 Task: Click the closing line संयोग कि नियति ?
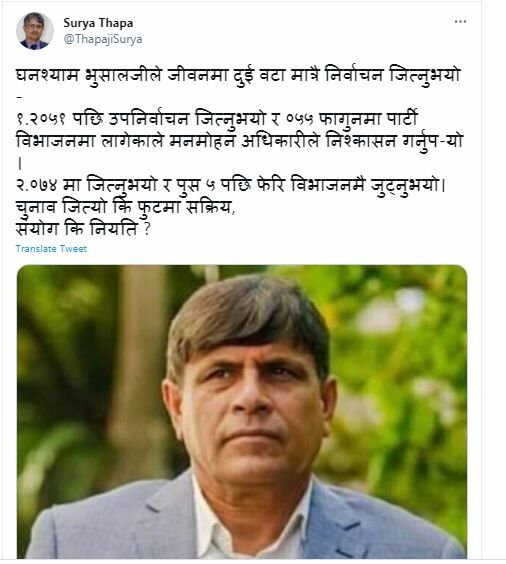tap(83, 229)
